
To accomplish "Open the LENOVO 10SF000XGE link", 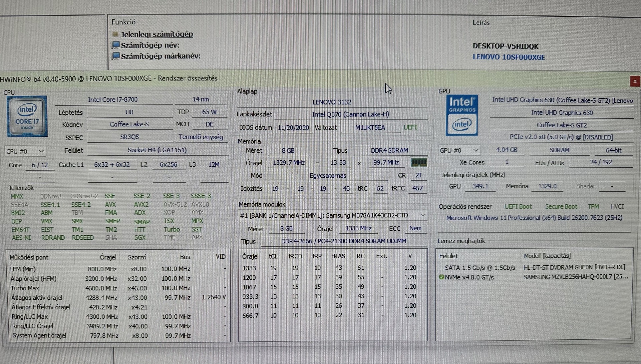I will click(x=509, y=57).
